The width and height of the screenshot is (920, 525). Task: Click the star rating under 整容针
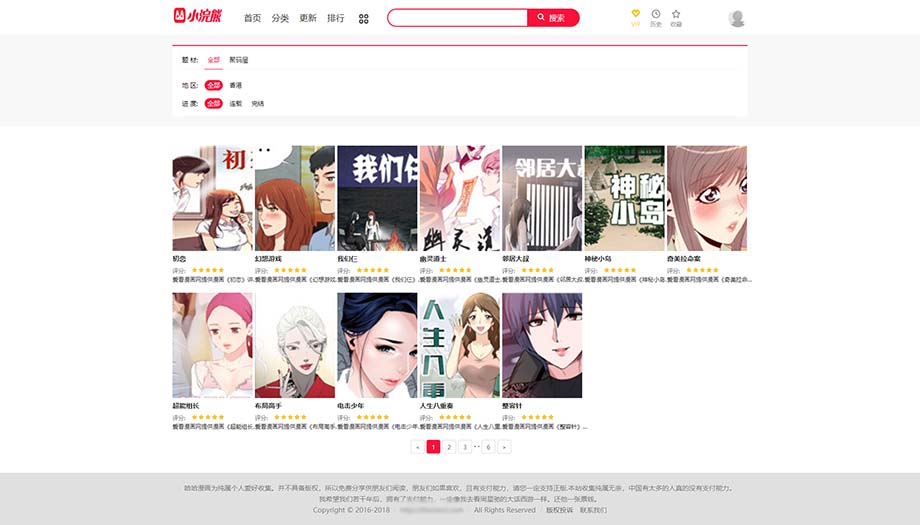[537, 418]
